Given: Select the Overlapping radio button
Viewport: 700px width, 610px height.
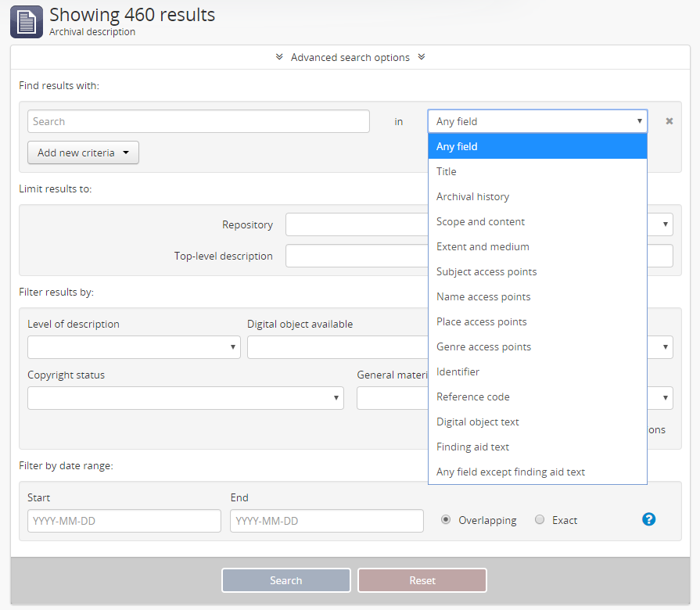Looking at the screenshot, I should pos(446,520).
